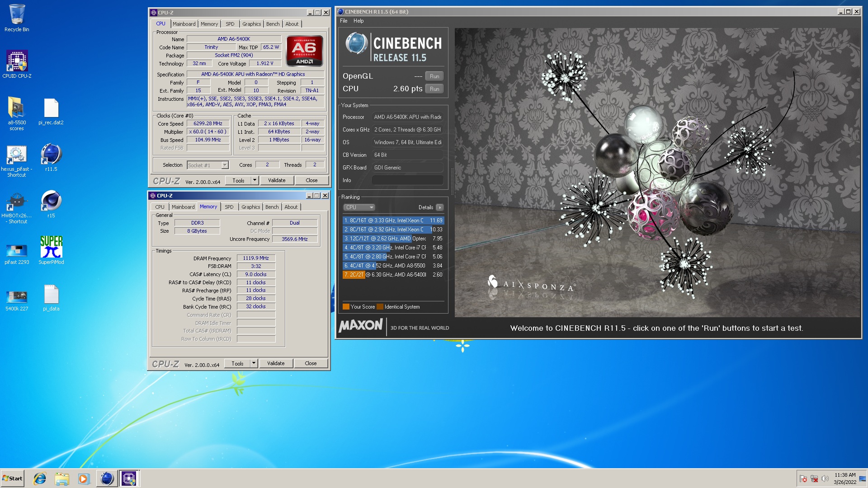Viewport: 868px width, 488px height.
Task: Select highlighted AMD A6-5400 ranking row
Action: pos(393,275)
